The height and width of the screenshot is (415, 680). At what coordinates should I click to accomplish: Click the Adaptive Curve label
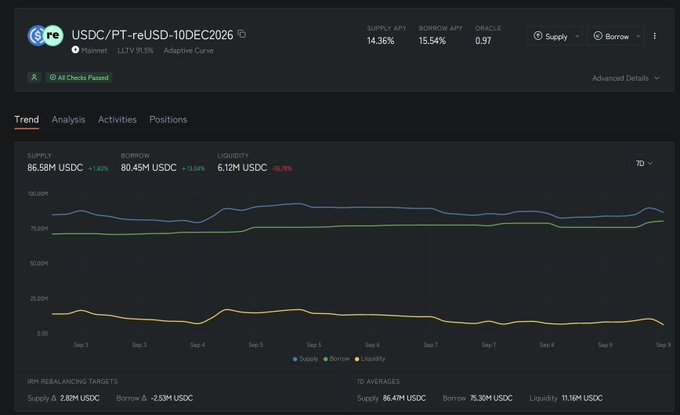click(x=188, y=50)
